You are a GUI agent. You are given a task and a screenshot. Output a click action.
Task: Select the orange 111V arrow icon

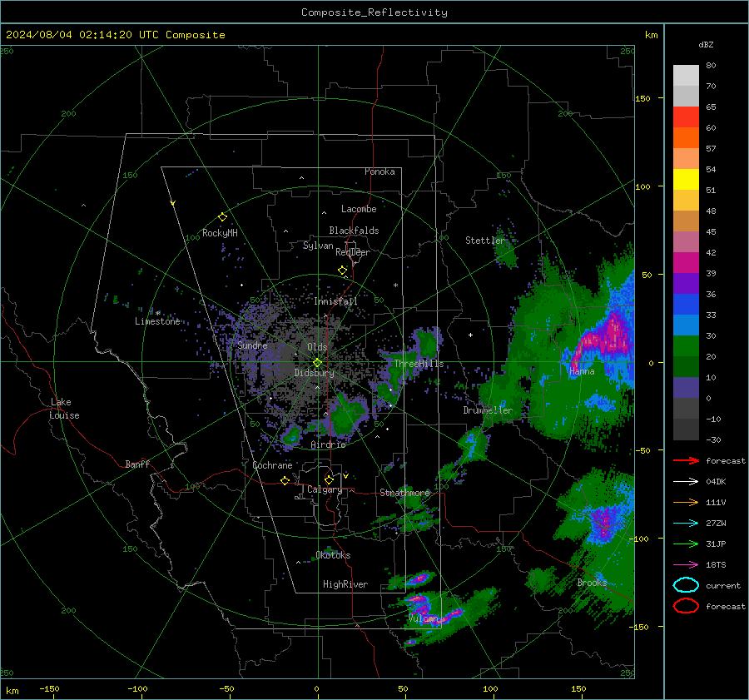point(686,502)
